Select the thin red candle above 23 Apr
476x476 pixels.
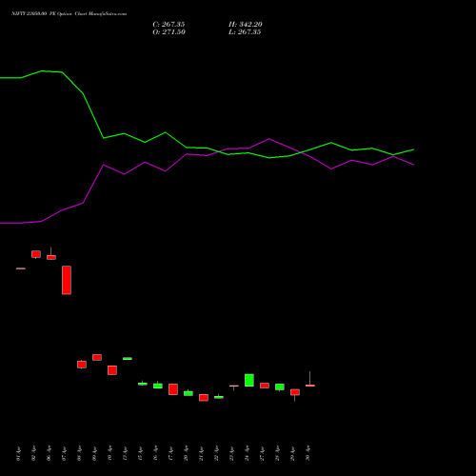pyautogui.click(x=234, y=387)
